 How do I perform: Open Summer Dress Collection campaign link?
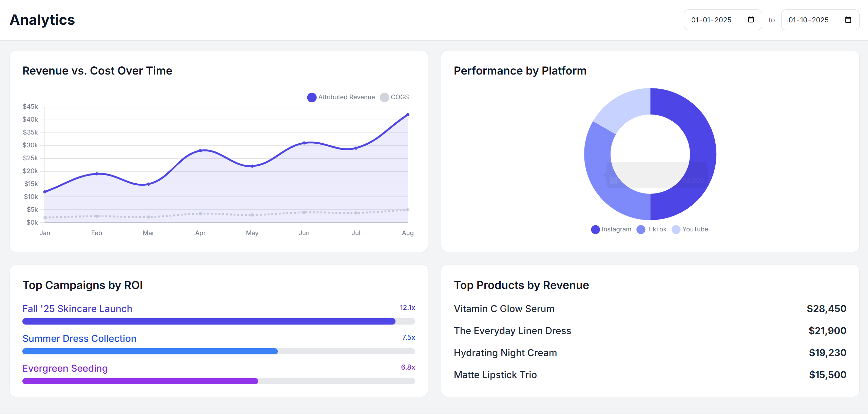point(79,338)
